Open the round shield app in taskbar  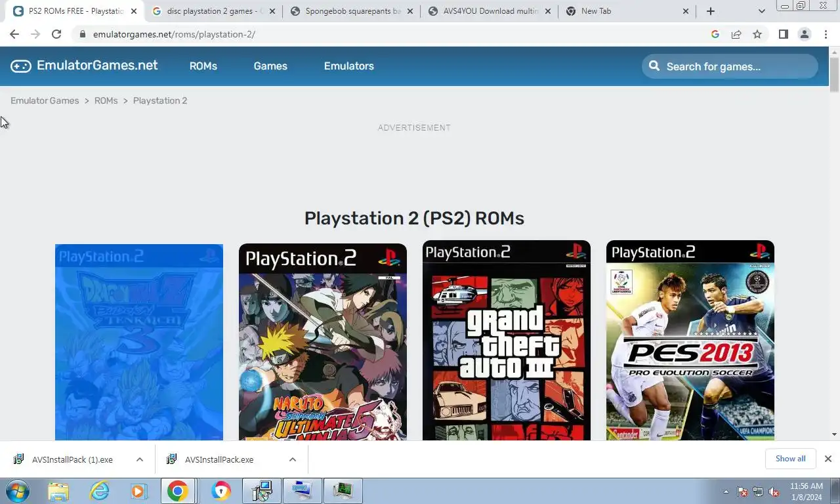click(221, 491)
